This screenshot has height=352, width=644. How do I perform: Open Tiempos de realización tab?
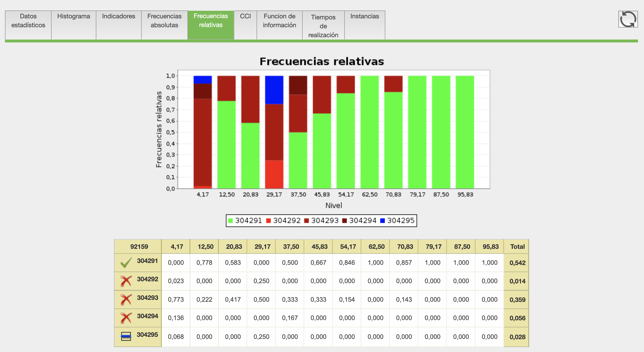coord(323,26)
